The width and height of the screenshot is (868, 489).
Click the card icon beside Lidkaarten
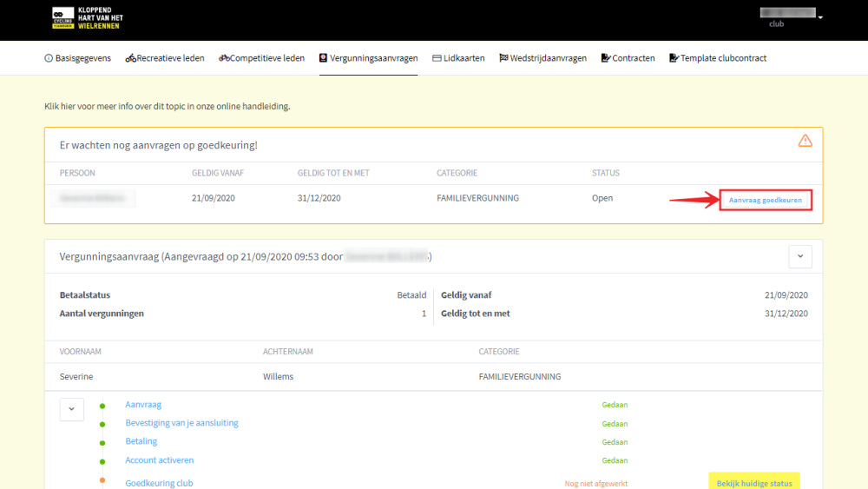[x=437, y=58]
